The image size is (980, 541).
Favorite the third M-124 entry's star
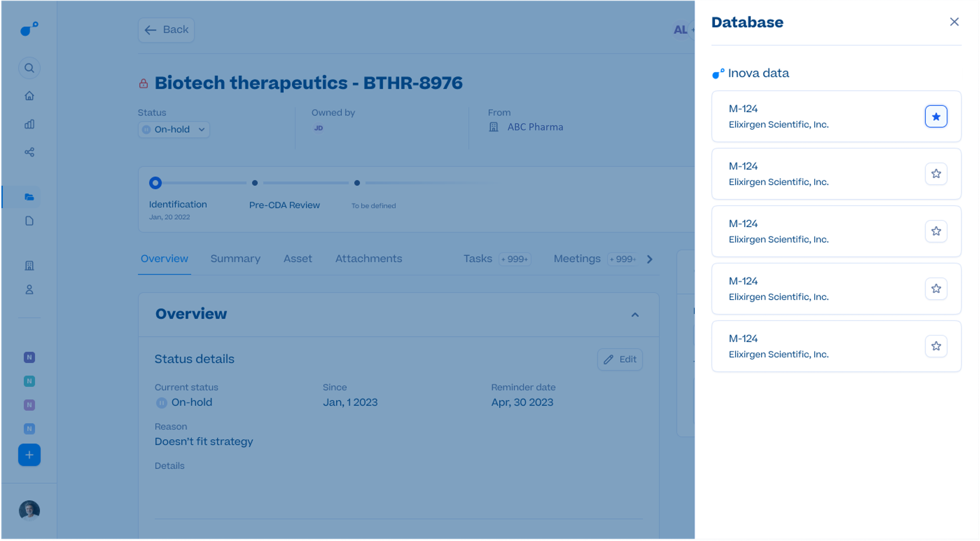[936, 231]
